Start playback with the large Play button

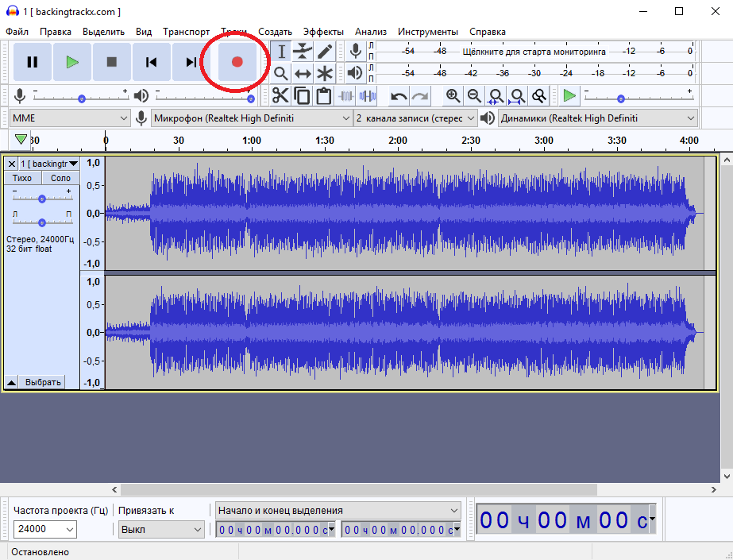pos(72,62)
